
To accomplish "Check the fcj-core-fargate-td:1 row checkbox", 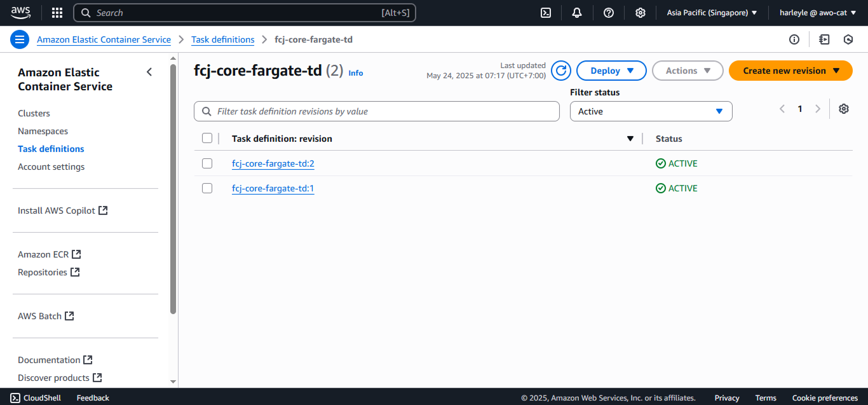I will click(207, 188).
